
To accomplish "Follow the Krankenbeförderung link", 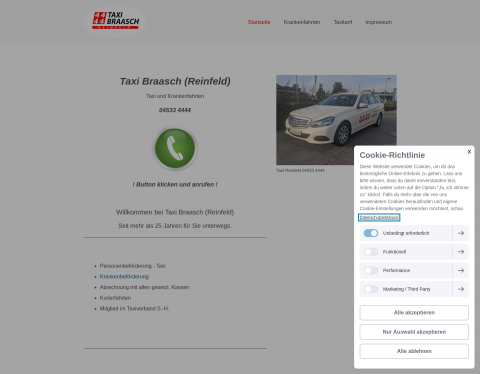I will tap(124, 276).
